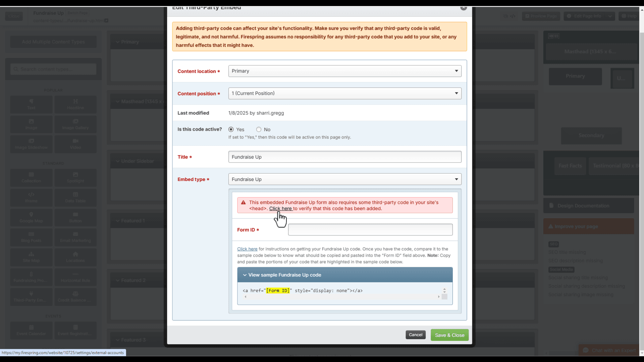This screenshot has width=644, height=362.
Task: Select Data Table content type icon
Action: pyautogui.click(x=75, y=198)
